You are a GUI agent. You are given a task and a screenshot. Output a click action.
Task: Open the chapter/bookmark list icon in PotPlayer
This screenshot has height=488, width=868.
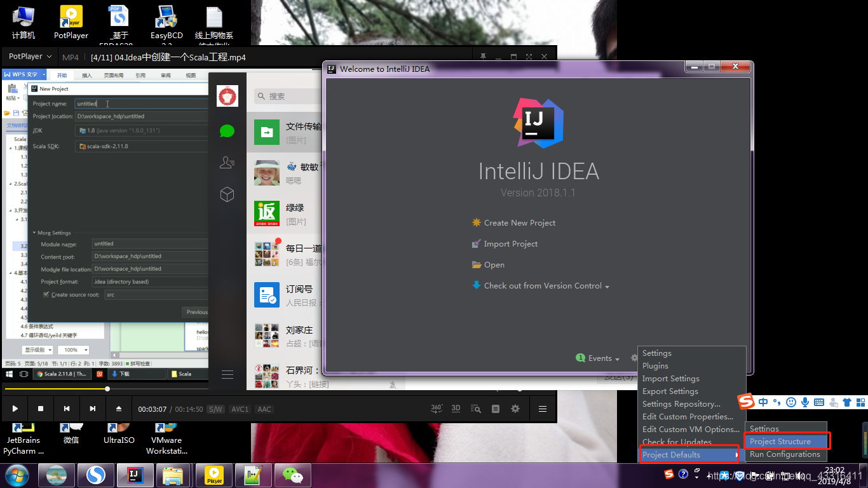pyautogui.click(x=496, y=409)
